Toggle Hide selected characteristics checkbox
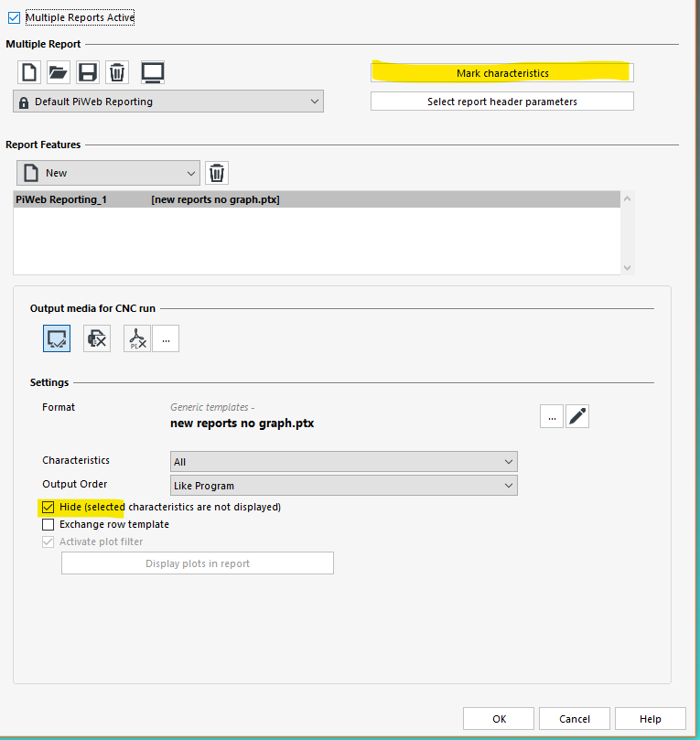Image resolution: width=700 pixels, height=740 pixels. click(48, 507)
